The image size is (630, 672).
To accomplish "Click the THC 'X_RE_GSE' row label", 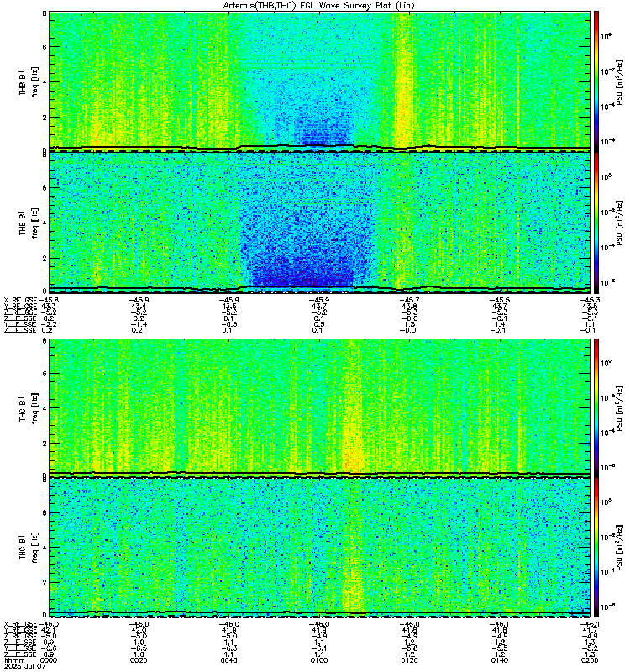I will (20, 624).
